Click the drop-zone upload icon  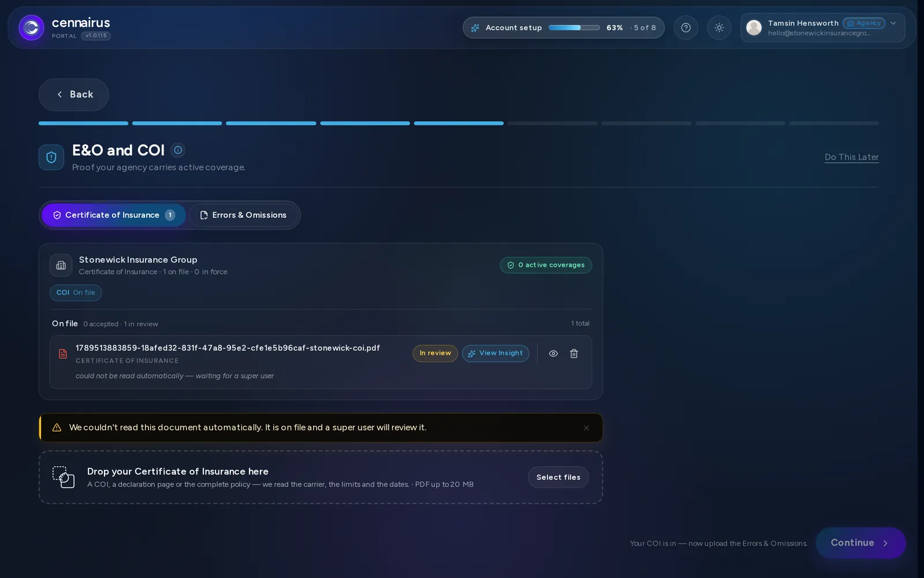pyautogui.click(x=64, y=477)
